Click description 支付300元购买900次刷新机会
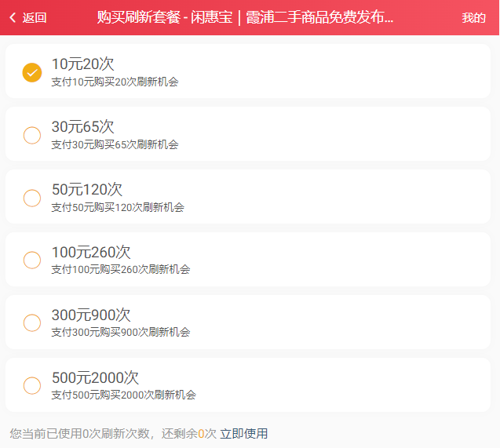Viewport: 500px width, 448px height. [121, 333]
